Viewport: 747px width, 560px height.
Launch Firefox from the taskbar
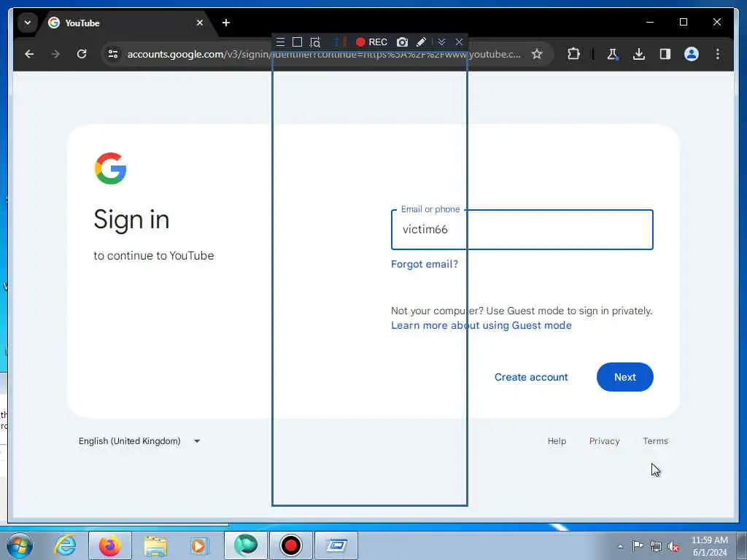click(109, 545)
